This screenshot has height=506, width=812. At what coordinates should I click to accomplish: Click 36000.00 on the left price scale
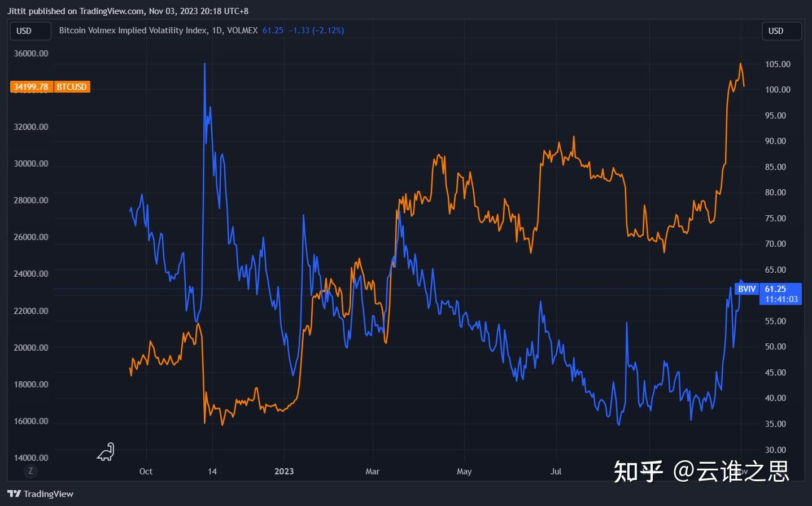click(x=31, y=53)
